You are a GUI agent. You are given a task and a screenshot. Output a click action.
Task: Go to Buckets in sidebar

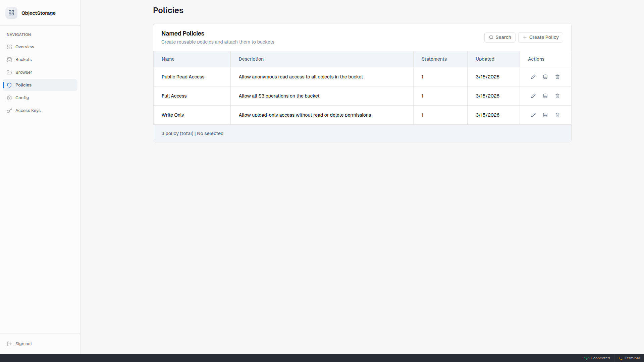coord(23,60)
